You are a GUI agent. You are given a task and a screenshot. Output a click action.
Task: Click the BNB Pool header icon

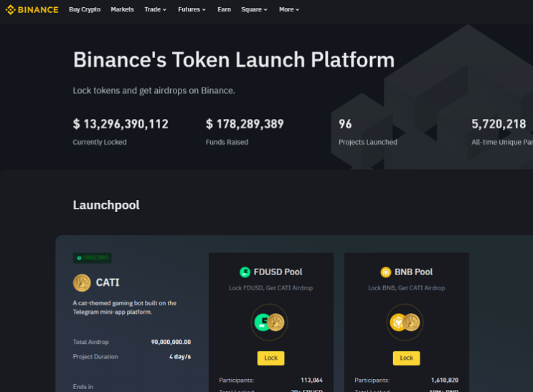point(386,272)
